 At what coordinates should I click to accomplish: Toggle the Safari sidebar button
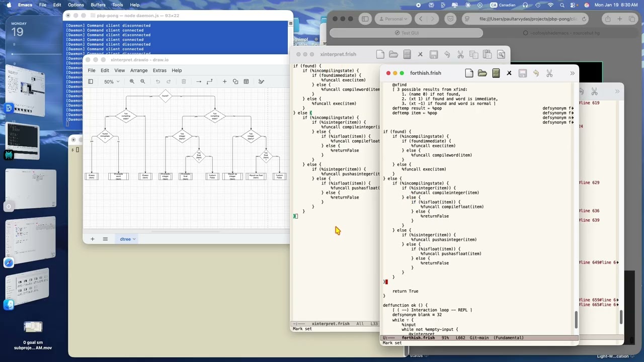point(365,19)
